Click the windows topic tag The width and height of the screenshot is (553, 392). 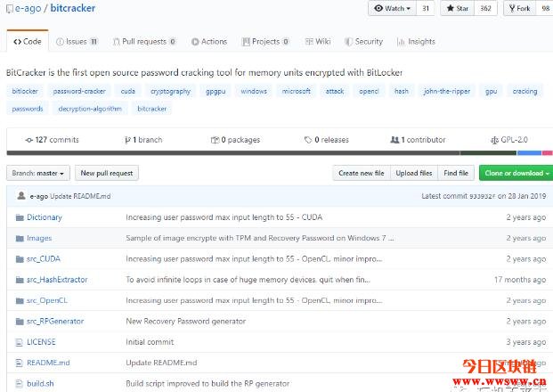254,92
